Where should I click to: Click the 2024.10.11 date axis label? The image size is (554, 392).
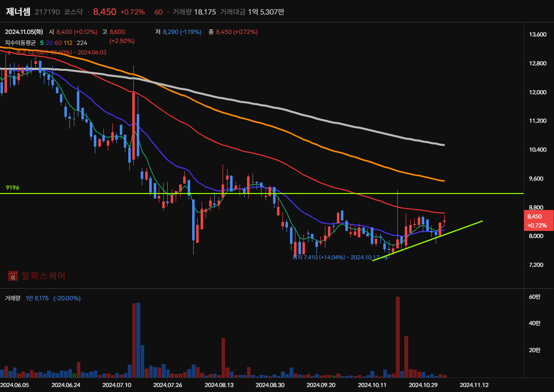[x=372, y=385]
